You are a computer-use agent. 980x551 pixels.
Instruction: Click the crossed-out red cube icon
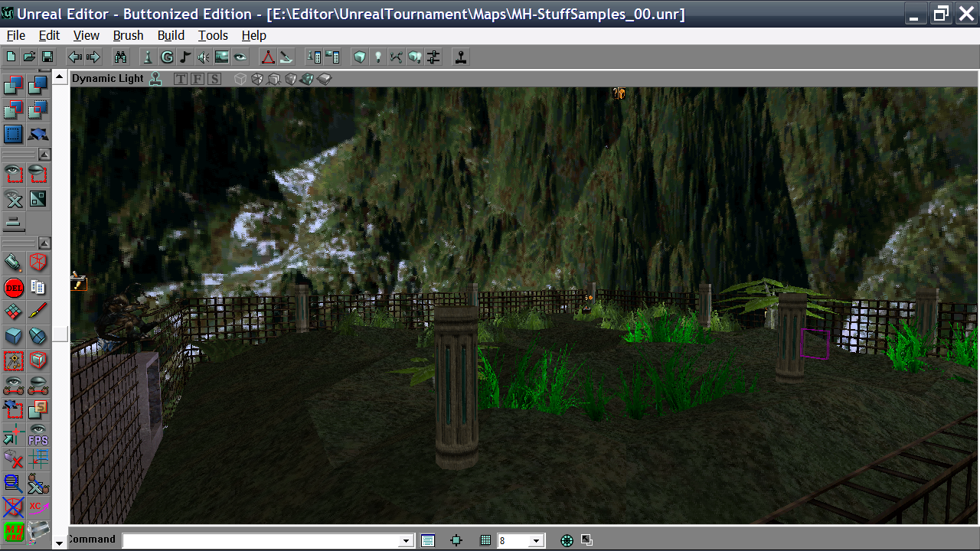click(13, 507)
